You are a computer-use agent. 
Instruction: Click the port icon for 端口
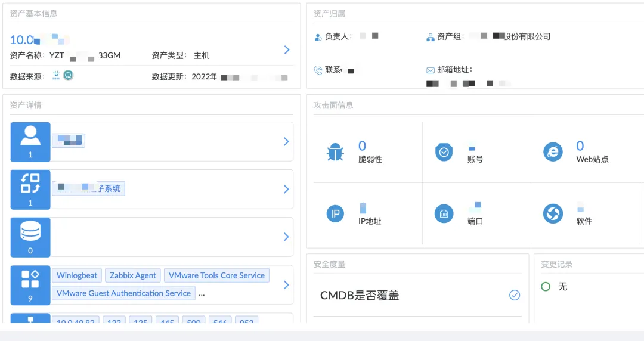pos(444,213)
